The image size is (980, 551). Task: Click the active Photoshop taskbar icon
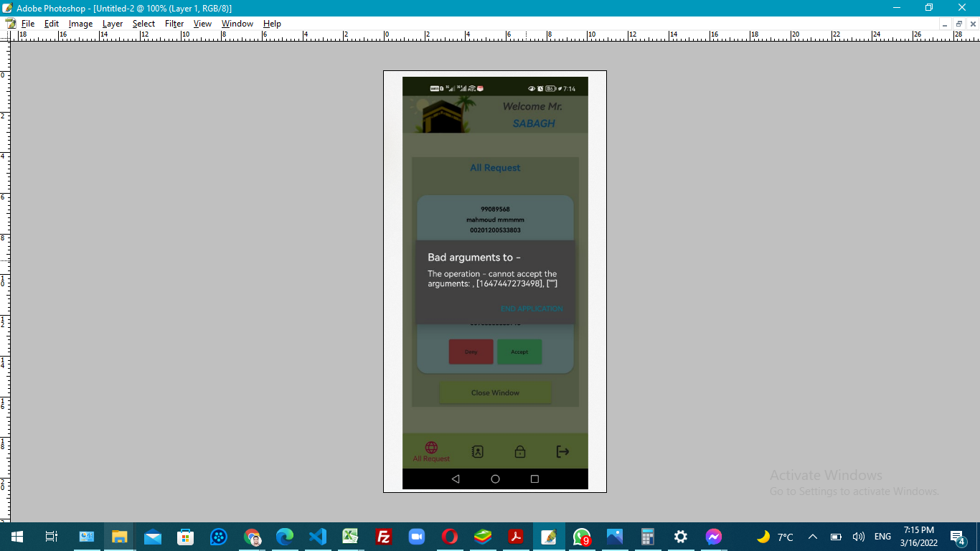pos(549,537)
